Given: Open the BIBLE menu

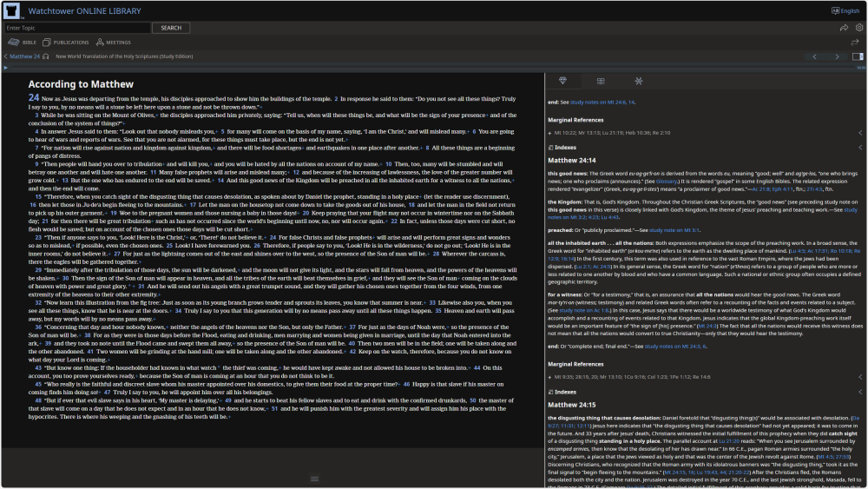Looking at the screenshot, I should tap(23, 42).
